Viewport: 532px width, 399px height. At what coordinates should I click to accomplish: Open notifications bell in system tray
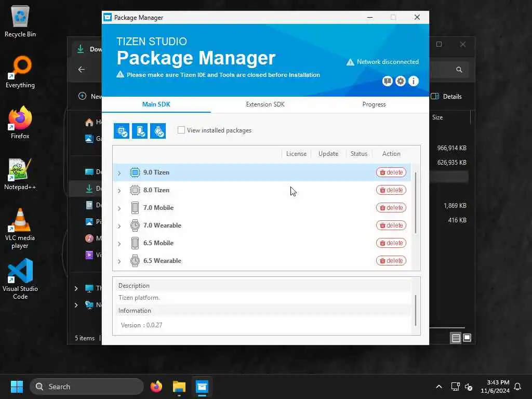click(517, 387)
